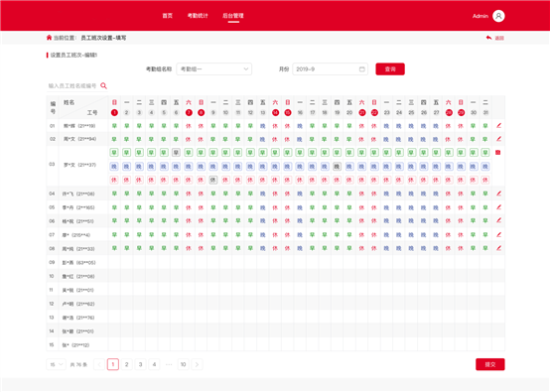The image size is (550, 392).
Task: Click the edit pencil for row 02
Action: [x=498, y=139]
